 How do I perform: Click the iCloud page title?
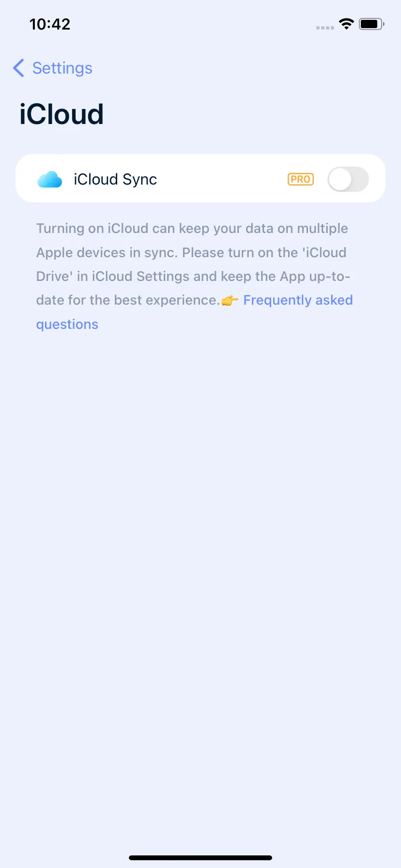pos(62,114)
